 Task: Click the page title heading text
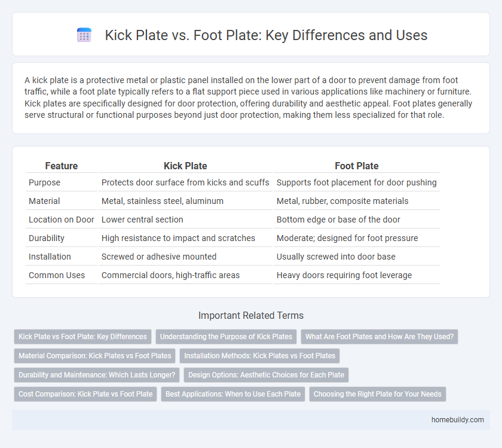(x=266, y=35)
